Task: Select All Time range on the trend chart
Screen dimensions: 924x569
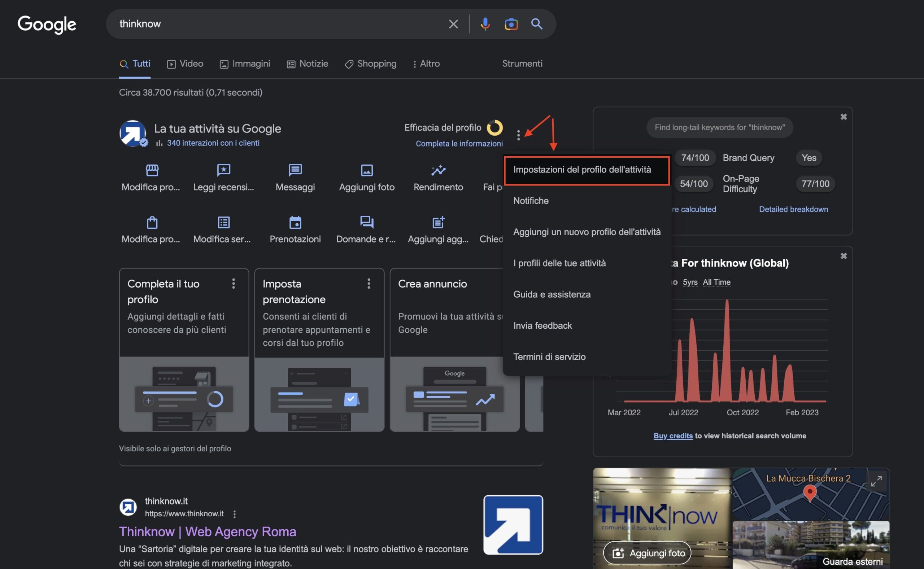Action: [x=716, y=282]
